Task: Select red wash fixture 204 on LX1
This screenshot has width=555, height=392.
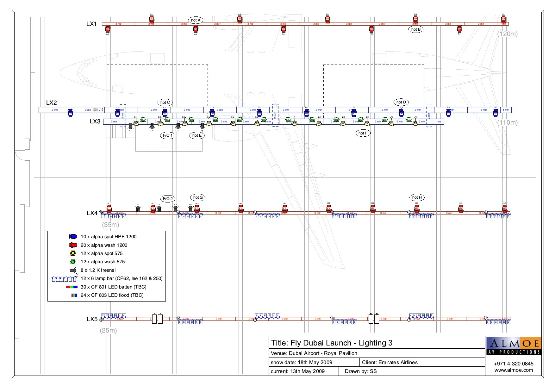Action: tap(240, 19)
